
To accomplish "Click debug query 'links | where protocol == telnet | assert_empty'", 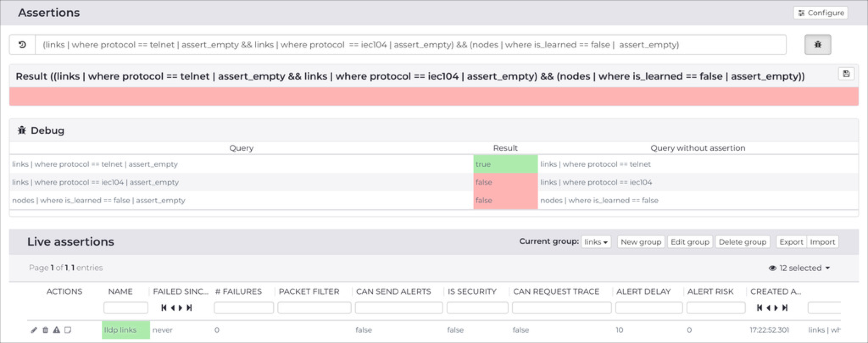I will coord(95,164).
